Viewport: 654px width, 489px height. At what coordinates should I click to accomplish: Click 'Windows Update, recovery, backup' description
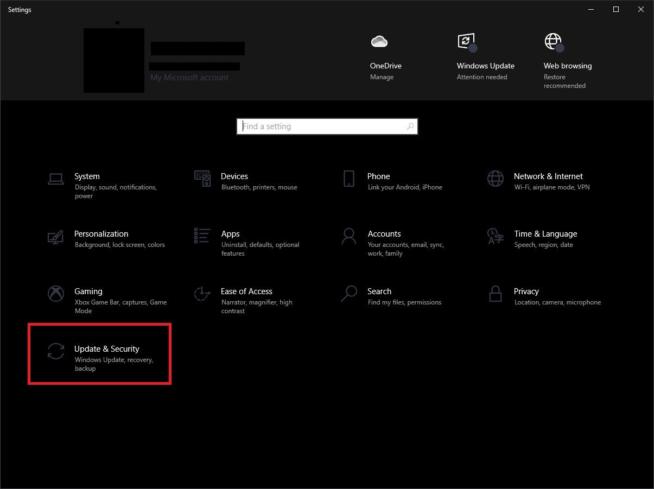coord(114,364)
